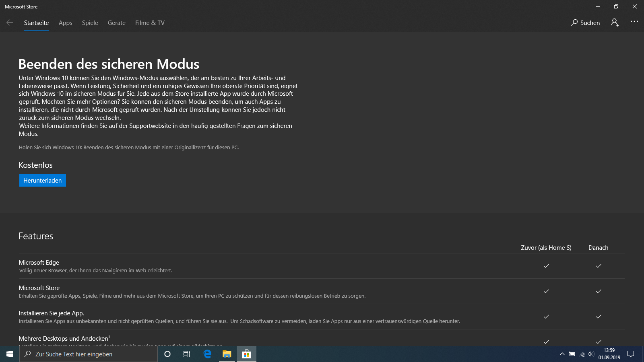
Task: Click the clock and date in taskbar
Action: (609, 354)
